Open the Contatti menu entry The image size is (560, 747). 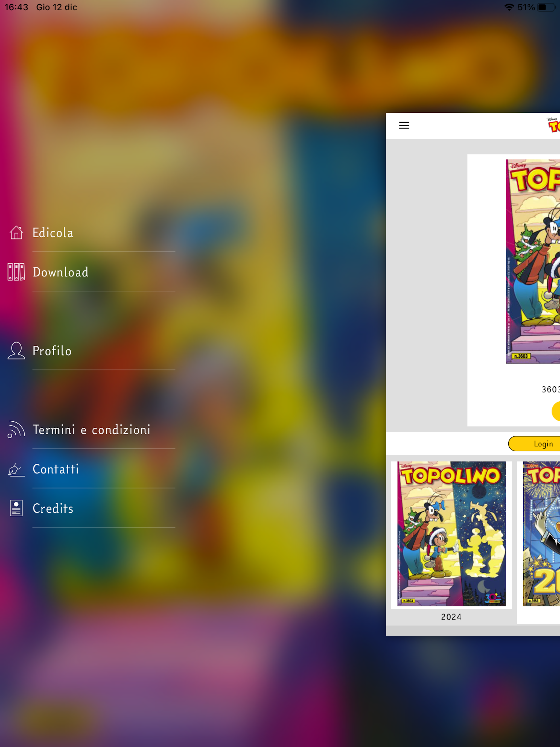56,469
